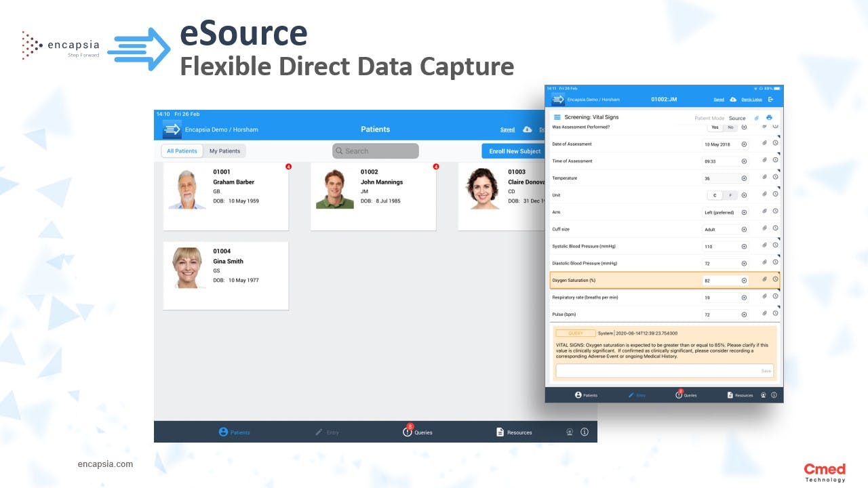Open the Resources tab in the Patients window
The width and height of the screenshot is (868, 488).
[x=514, y=432]
